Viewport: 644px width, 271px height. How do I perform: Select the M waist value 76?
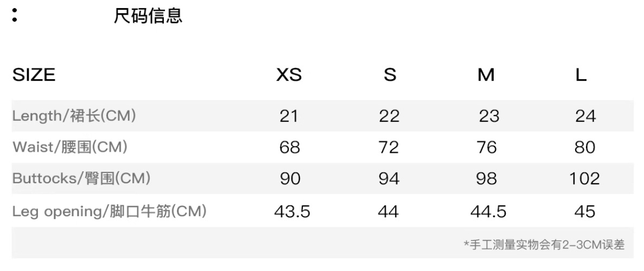coord(486,147)
